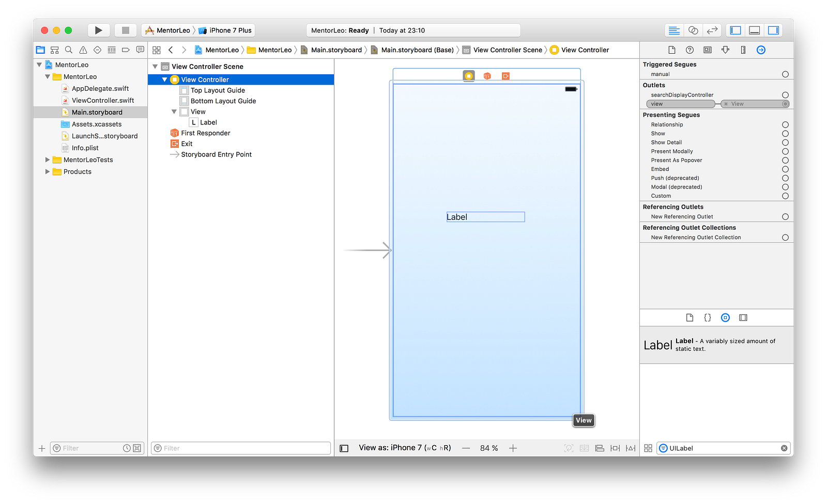Show the File Template library
827x504 pixels.
690,318
